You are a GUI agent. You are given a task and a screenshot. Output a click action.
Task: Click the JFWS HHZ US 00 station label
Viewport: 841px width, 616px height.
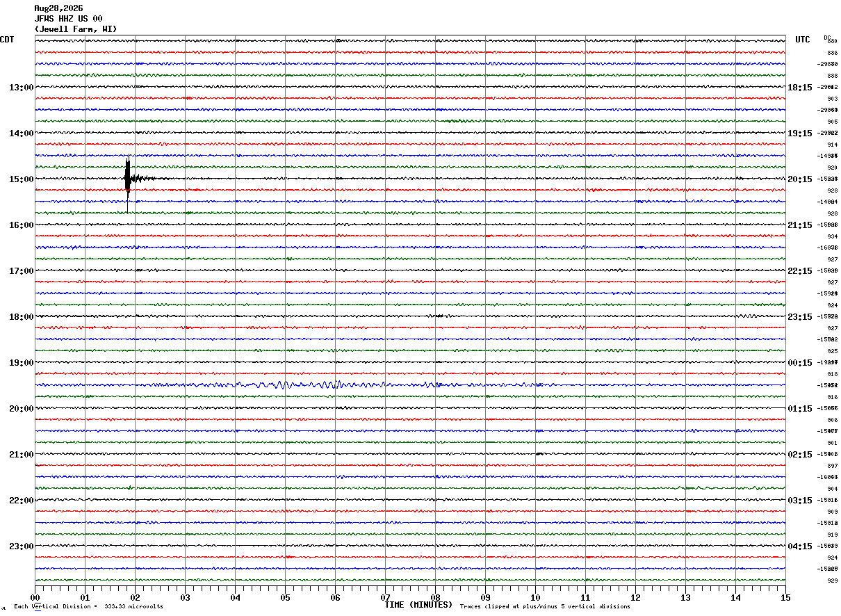pos(68,19)
